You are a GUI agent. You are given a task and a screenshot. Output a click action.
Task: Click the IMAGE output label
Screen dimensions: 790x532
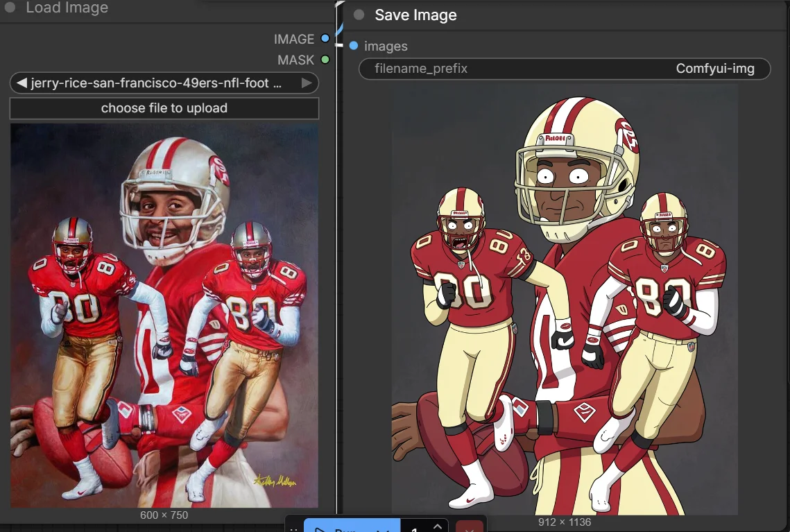click(x=293, y=39)
